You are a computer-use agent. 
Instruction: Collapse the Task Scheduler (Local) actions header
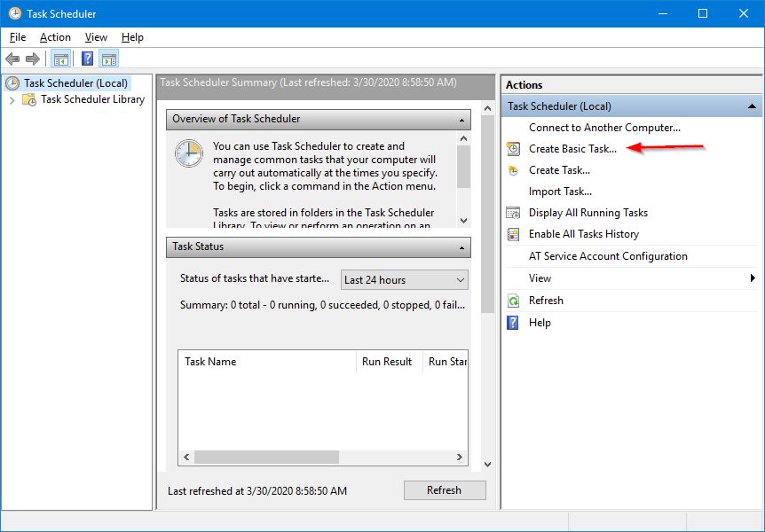752,106
